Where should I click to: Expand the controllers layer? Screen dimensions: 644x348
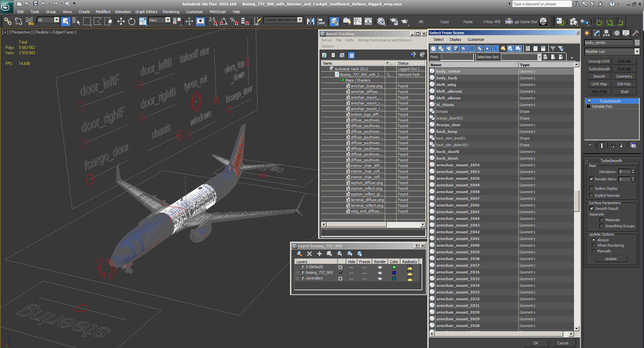(x=297, y=278)
